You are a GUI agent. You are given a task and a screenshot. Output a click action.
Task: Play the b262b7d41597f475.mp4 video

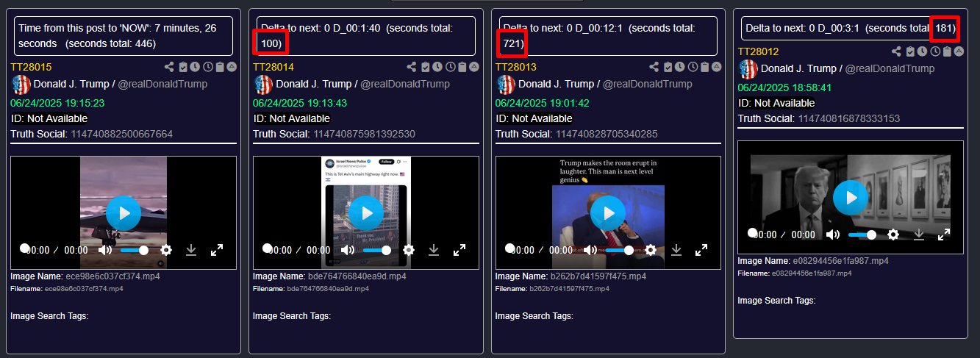609,213
